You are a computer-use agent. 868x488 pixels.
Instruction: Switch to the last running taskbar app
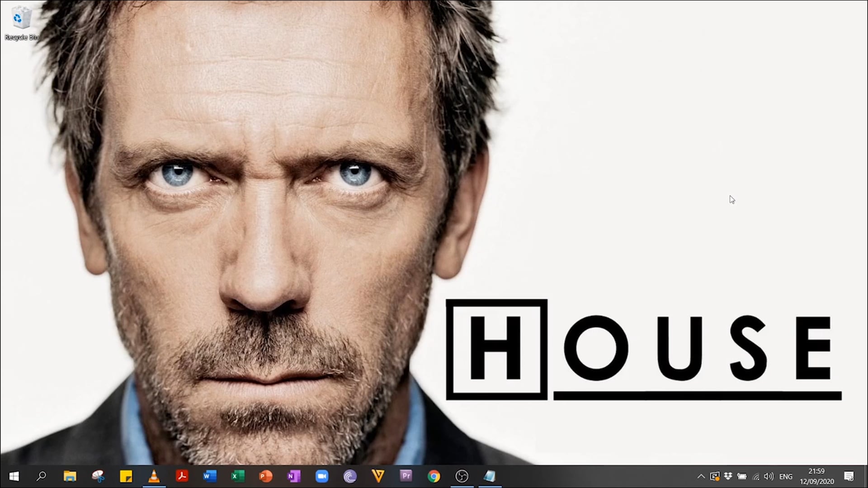click(x=490, y=476)
